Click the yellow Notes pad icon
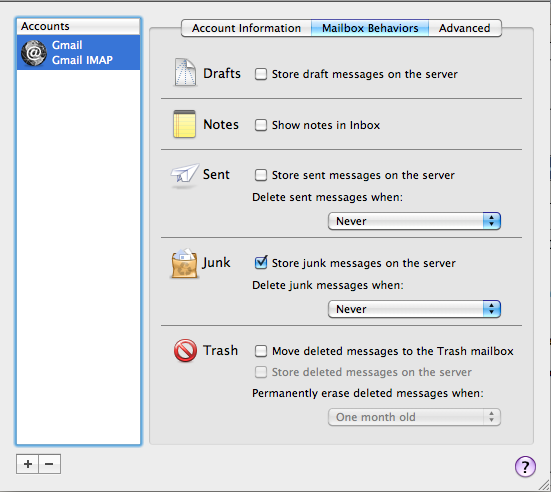The width and height of the screenshot is (551, 492). point(184,124)
